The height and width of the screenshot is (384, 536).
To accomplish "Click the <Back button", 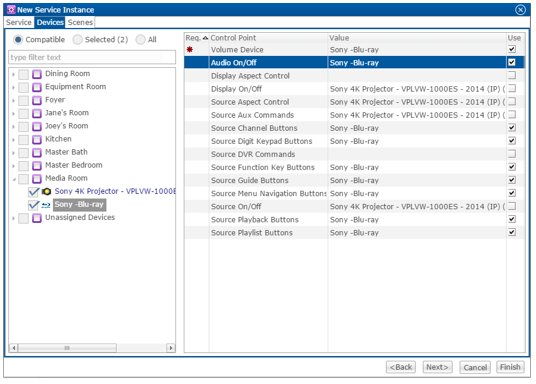I will 401,367.
